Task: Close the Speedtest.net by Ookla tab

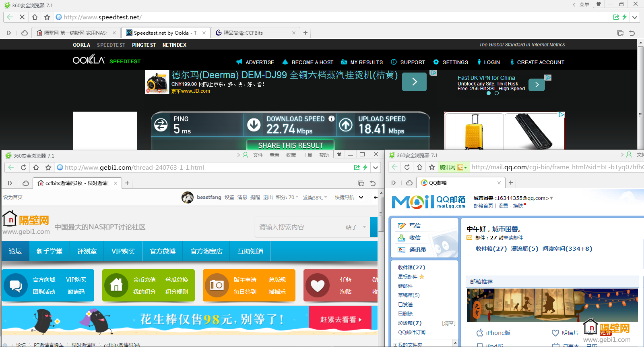Action: [x=204, y=33]
